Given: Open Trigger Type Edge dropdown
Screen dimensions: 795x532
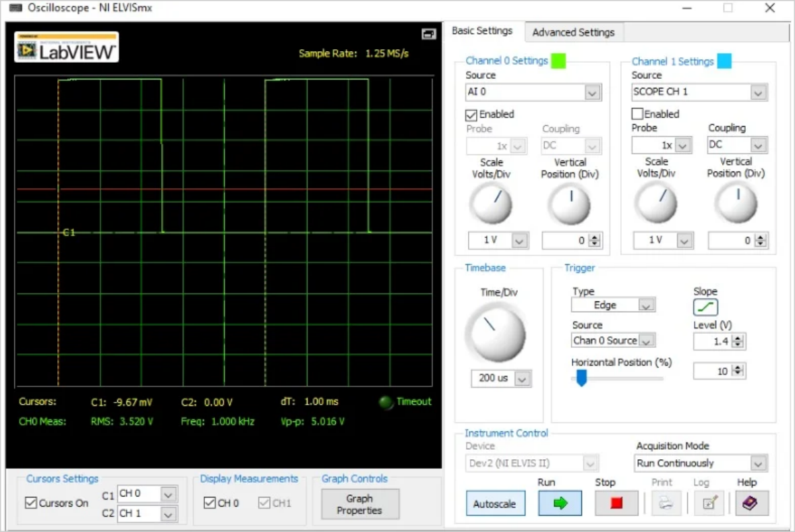Looking at the screenshot, I should 645,305.
